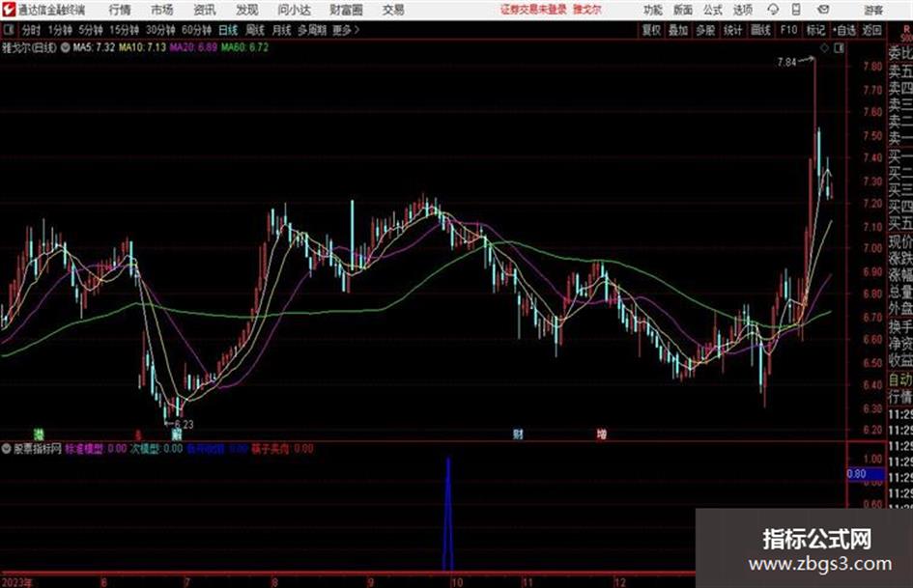Open the 财富圈 menu
Viewport: 913px width, 588px height.
[346, 10]
